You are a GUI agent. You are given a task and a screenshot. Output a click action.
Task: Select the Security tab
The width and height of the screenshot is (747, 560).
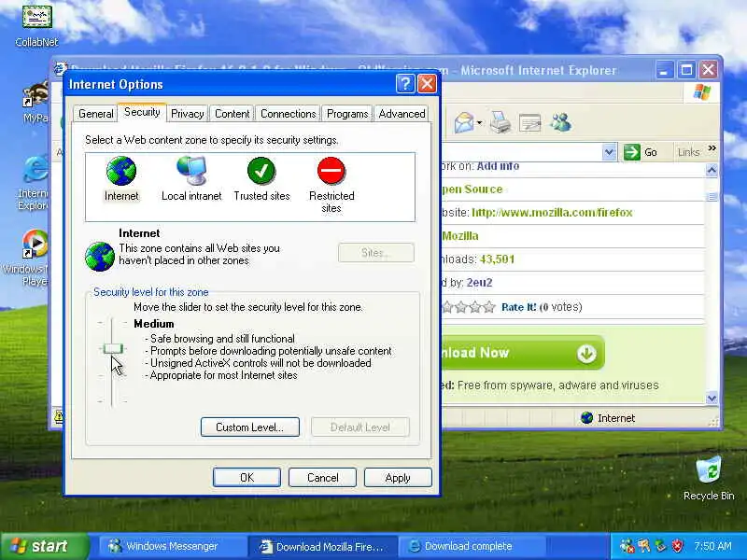(142, 112)
